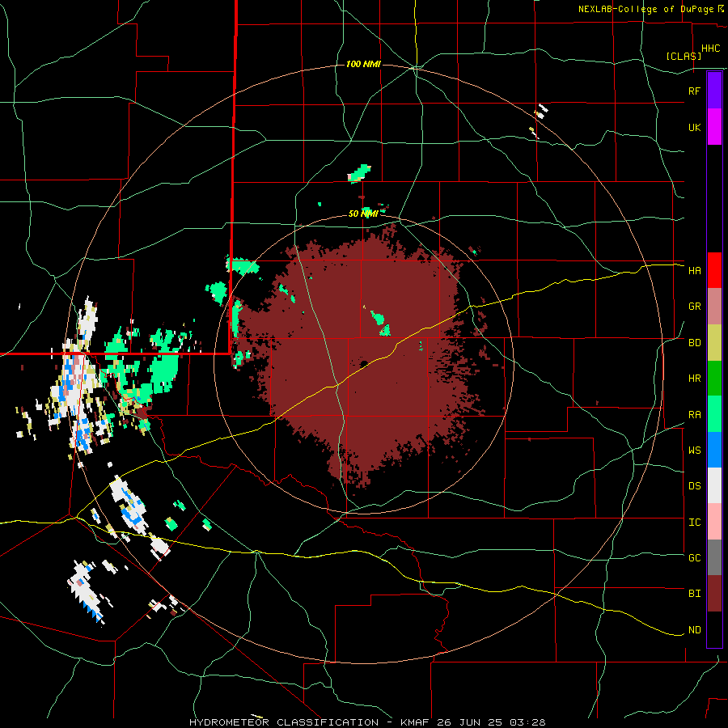Click the IC legend label
The height and width of the screenshot is (728, 728).
[694, 523]
